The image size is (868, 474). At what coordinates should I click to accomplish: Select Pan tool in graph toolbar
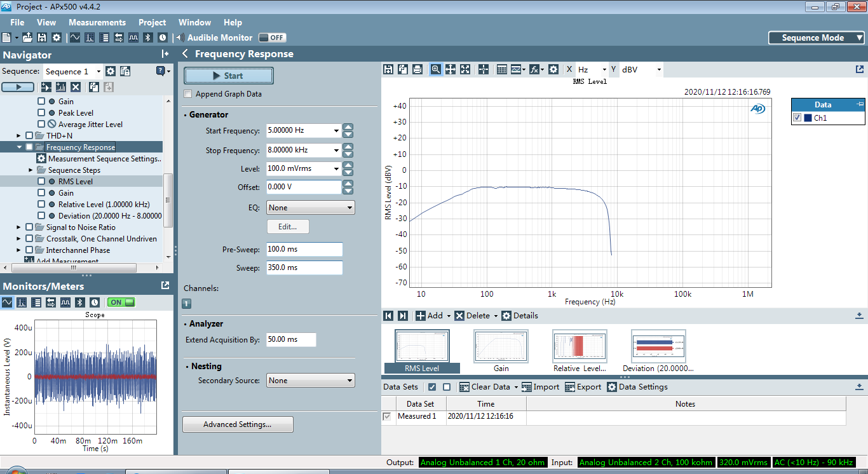pos(451,69)
